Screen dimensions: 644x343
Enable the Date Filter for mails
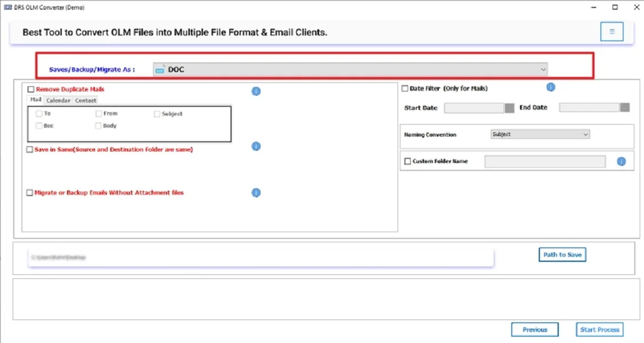(404, 88)
